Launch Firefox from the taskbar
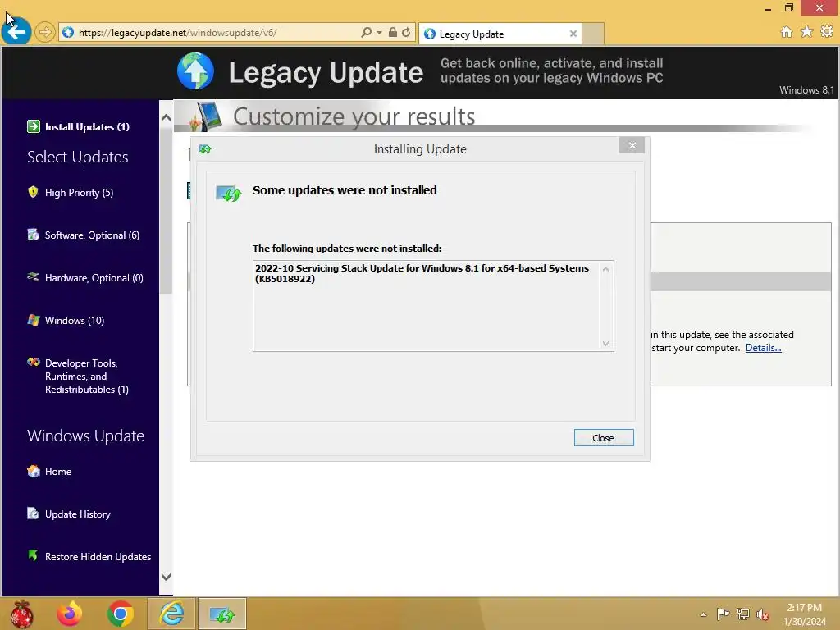The height and width of the screenshot is (630, 840). coord(71,614)
